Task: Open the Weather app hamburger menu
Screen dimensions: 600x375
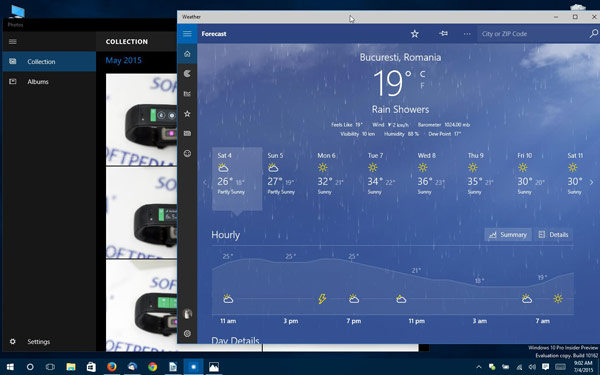Action: (x=187, y=34)
